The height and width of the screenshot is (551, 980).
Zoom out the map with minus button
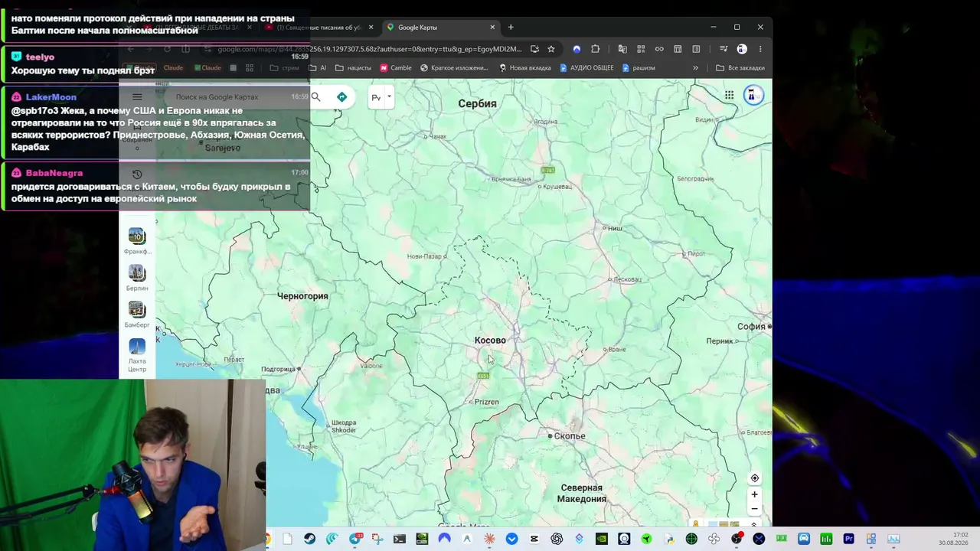click(754, 509)
